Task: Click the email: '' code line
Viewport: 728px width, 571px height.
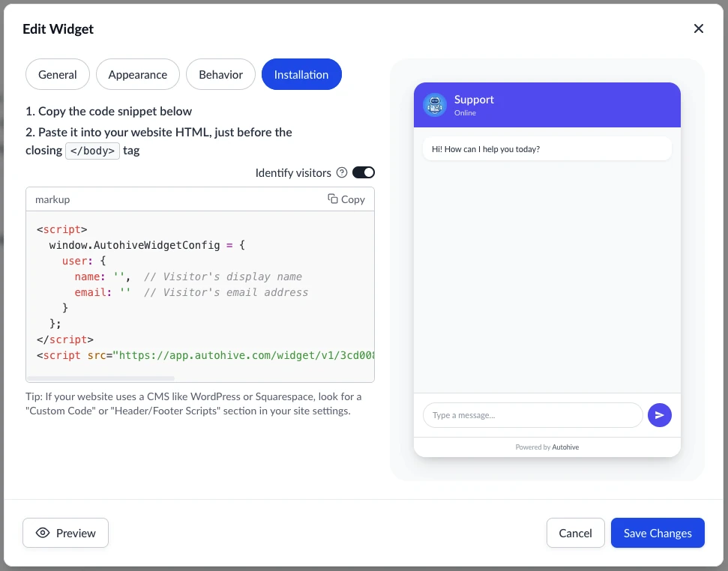Action: click(191, 292)
